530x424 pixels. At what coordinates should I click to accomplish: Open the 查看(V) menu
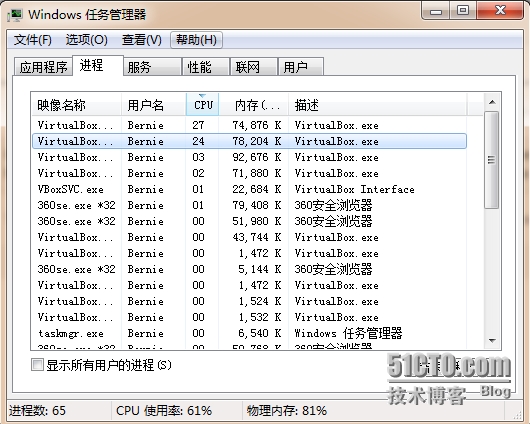pos(142,40)
